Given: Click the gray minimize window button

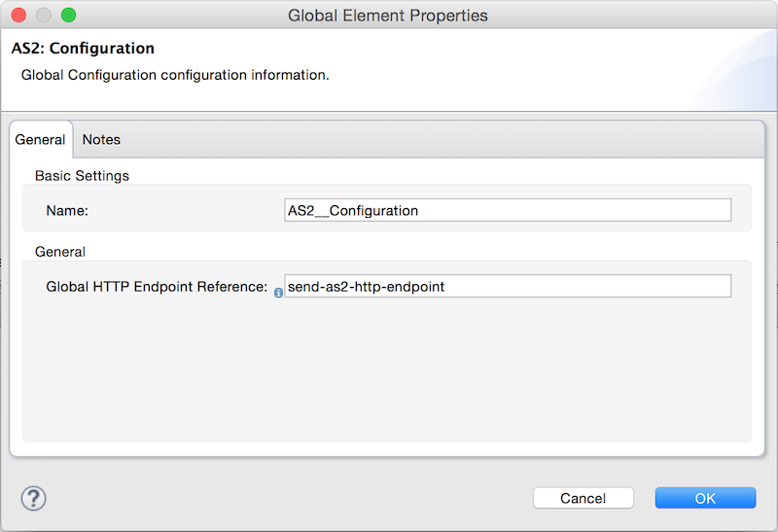Looking at the screenshot, I should (44, 16).
